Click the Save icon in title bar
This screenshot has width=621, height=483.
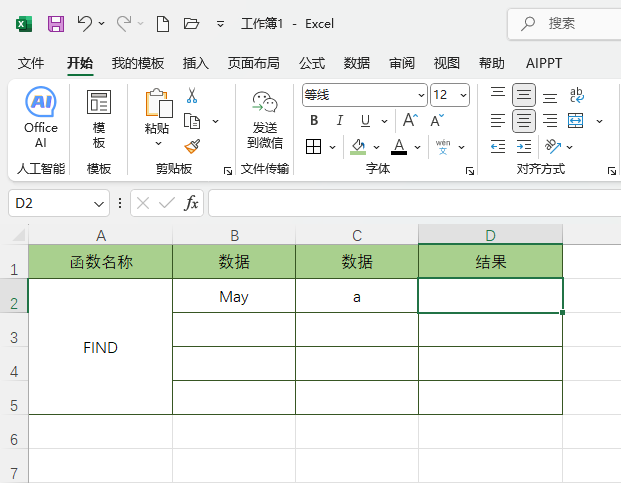tap(56, 24)
